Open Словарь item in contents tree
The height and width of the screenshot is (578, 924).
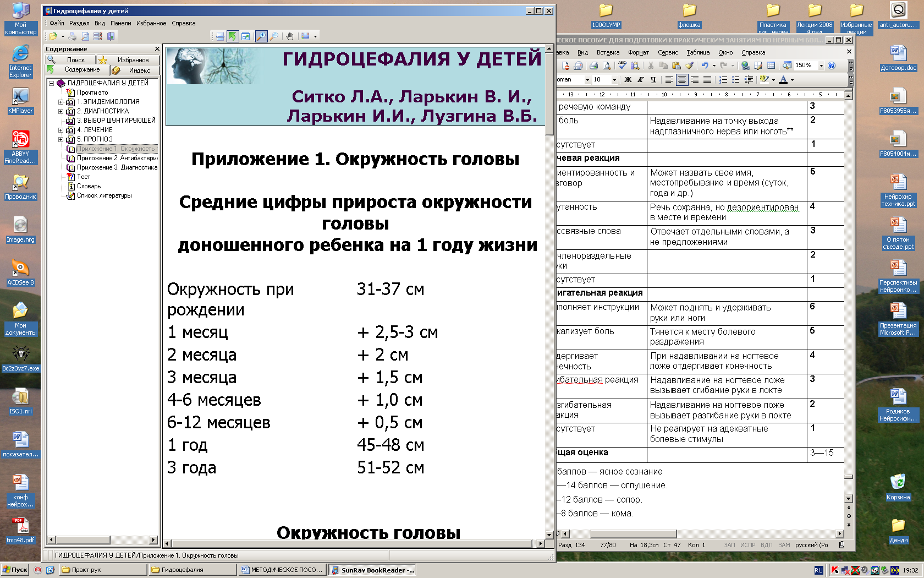coord(89,186)
